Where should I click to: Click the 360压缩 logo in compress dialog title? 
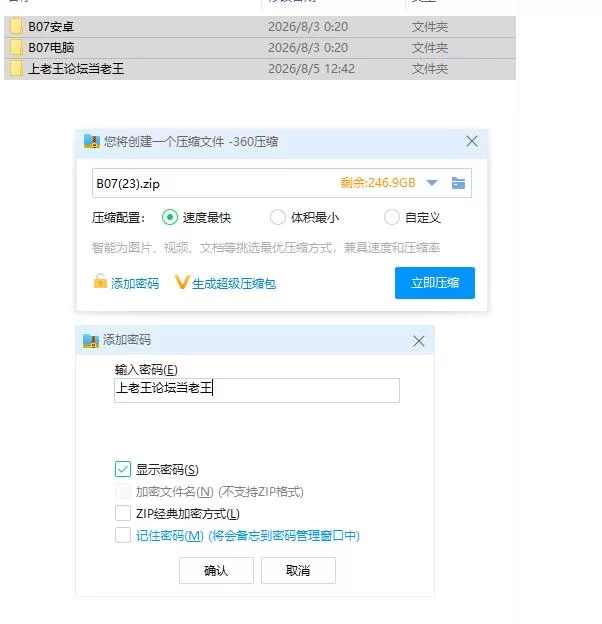coord(92,141)
